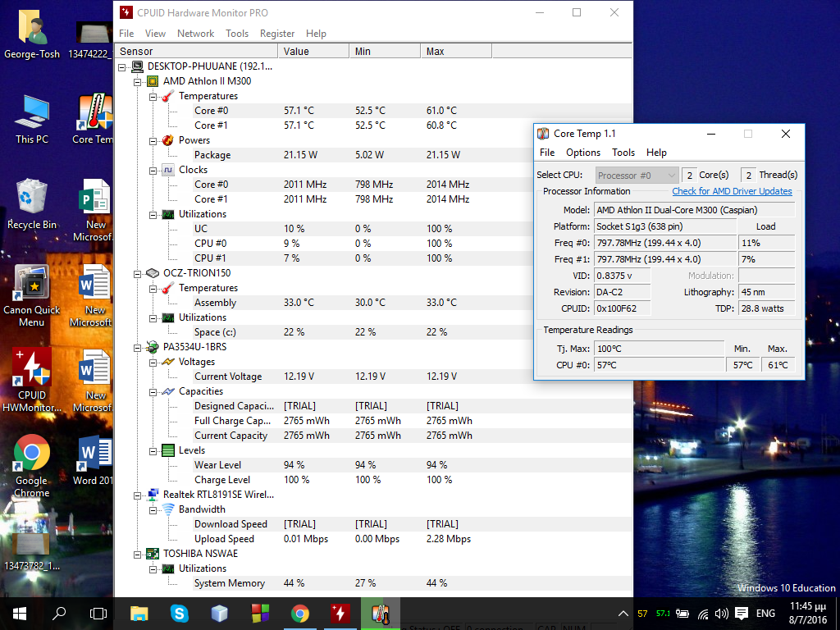
Task: Open the Wi-Fi network tray icon
Action: coord(703,614)
